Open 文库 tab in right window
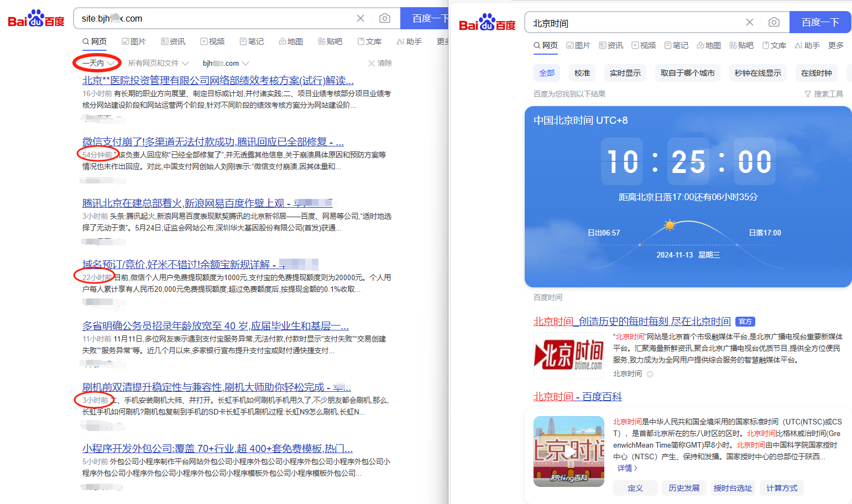This screenshot has width=852, height=504. coord(774,45)
